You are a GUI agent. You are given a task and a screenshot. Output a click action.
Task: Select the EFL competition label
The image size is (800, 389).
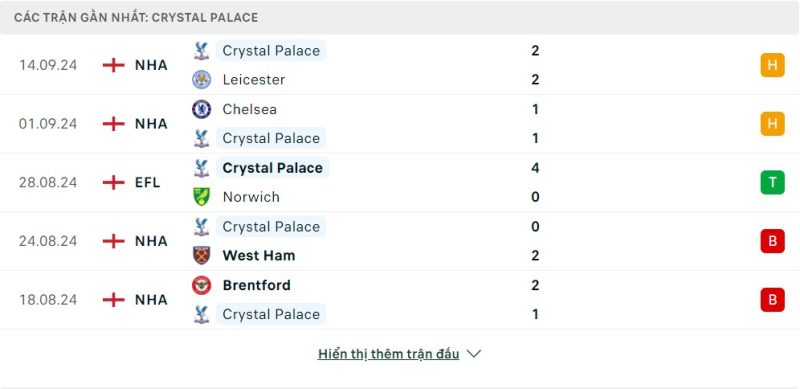147,182
